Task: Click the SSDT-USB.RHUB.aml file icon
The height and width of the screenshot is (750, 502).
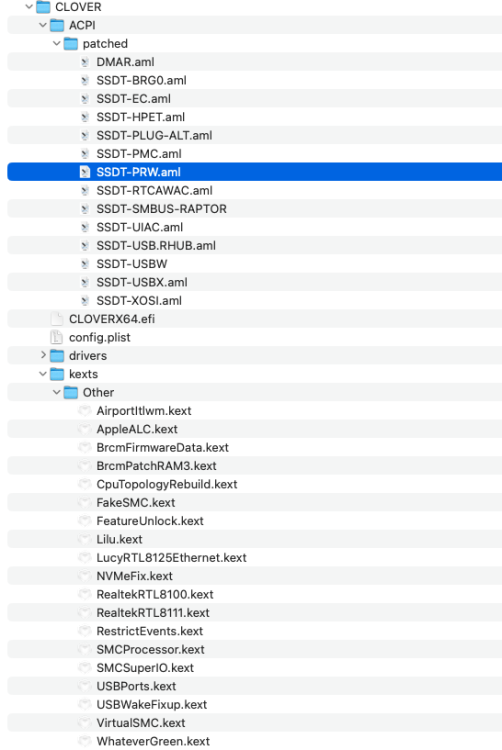Action: 85,245
